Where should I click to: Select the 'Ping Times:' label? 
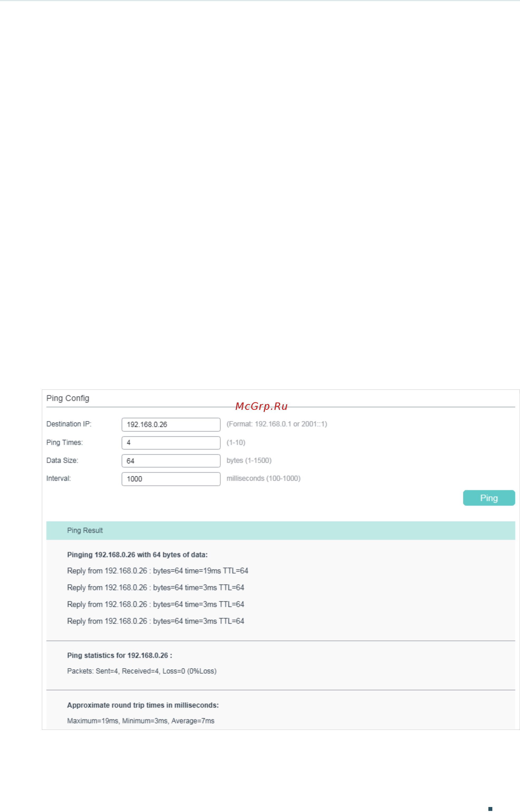pyautogui.click(x=65, y=442)
